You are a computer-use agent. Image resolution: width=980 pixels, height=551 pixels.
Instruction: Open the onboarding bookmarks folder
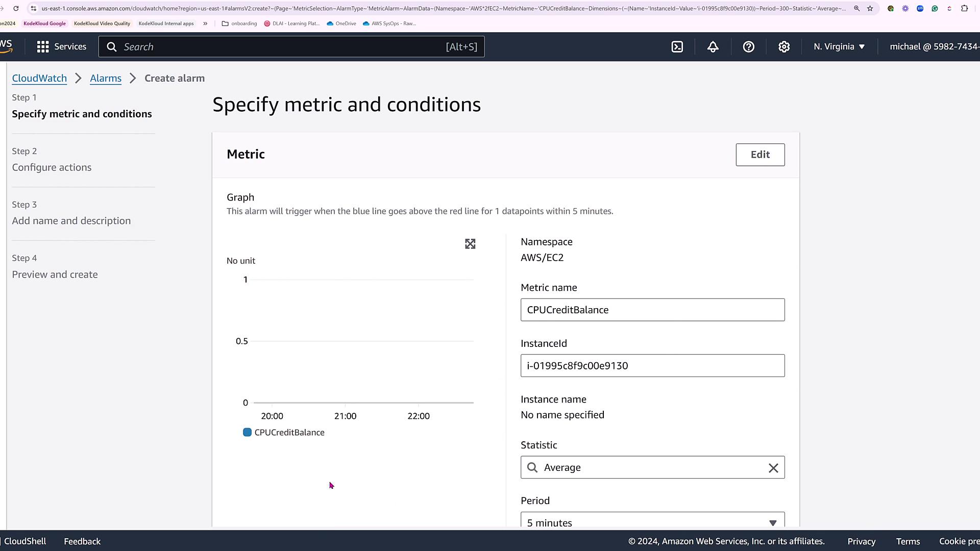pyautogui.click(x=239, y=23)
